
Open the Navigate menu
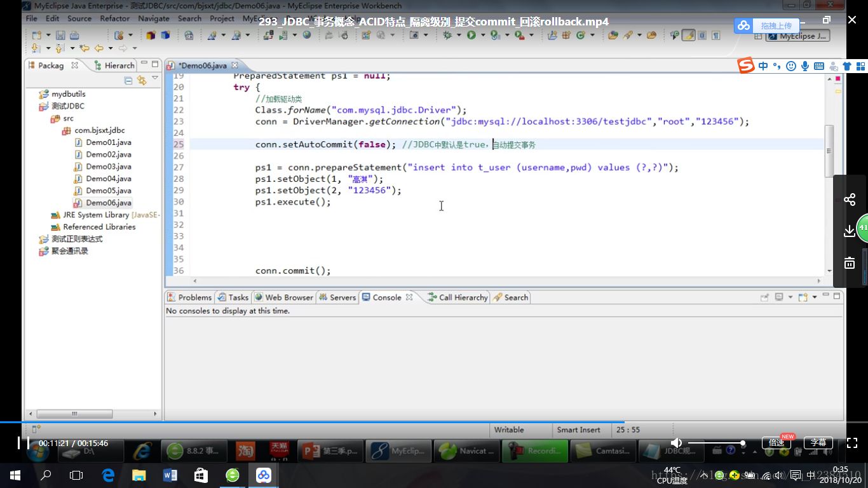click(154, 18)
